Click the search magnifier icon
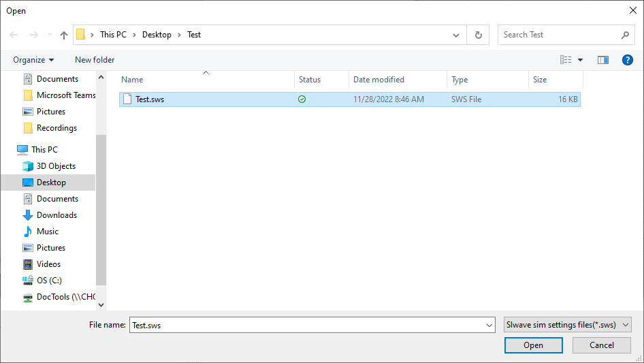This screenshot has width=644, height=363. (625, 35)
